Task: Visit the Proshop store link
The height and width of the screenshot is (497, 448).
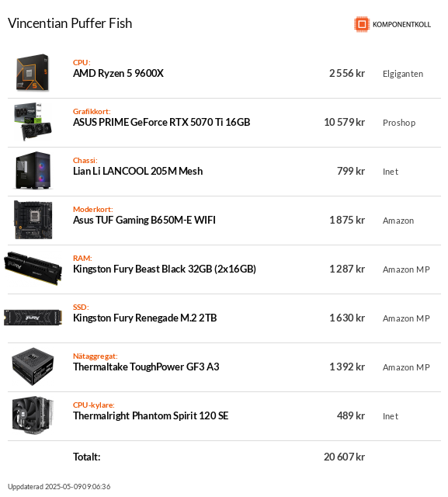Action: [x=399, y=123]
